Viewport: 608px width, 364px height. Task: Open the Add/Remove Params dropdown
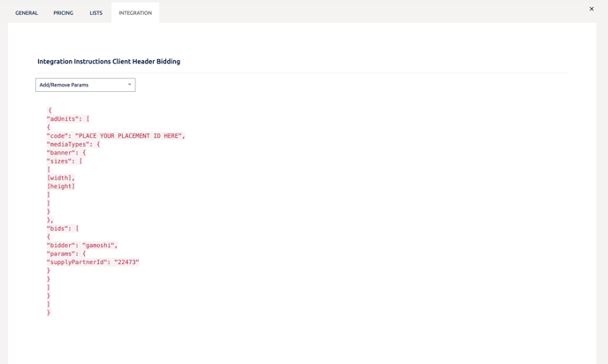click(86, 85)
